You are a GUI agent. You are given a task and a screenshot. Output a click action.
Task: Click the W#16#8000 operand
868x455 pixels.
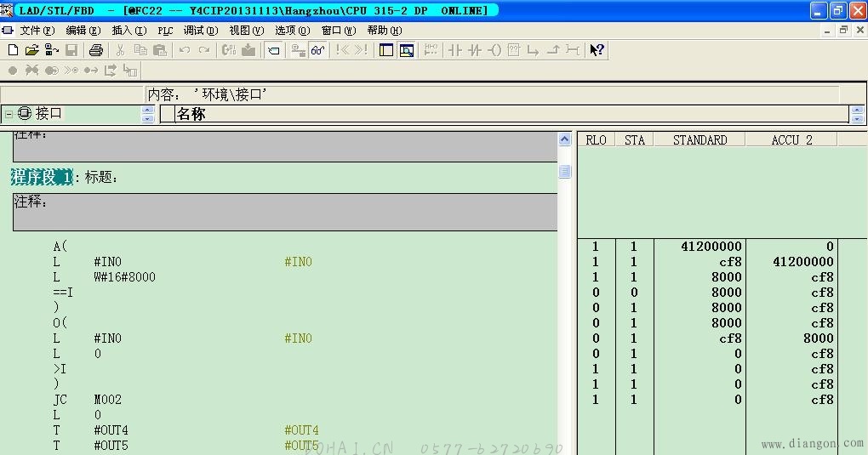tap(124, 276)
